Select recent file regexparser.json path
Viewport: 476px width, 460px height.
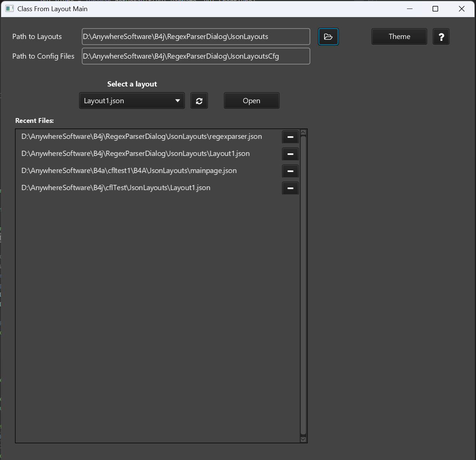[x=141, y=137]
